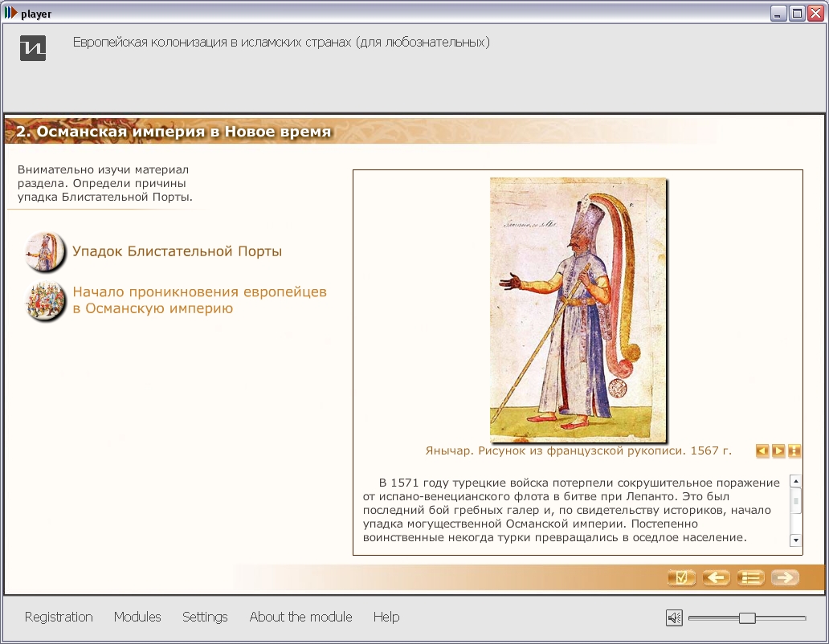This screenshot has height=644, width=829.
Task: Maximize the player window
Action: point(797,13)
